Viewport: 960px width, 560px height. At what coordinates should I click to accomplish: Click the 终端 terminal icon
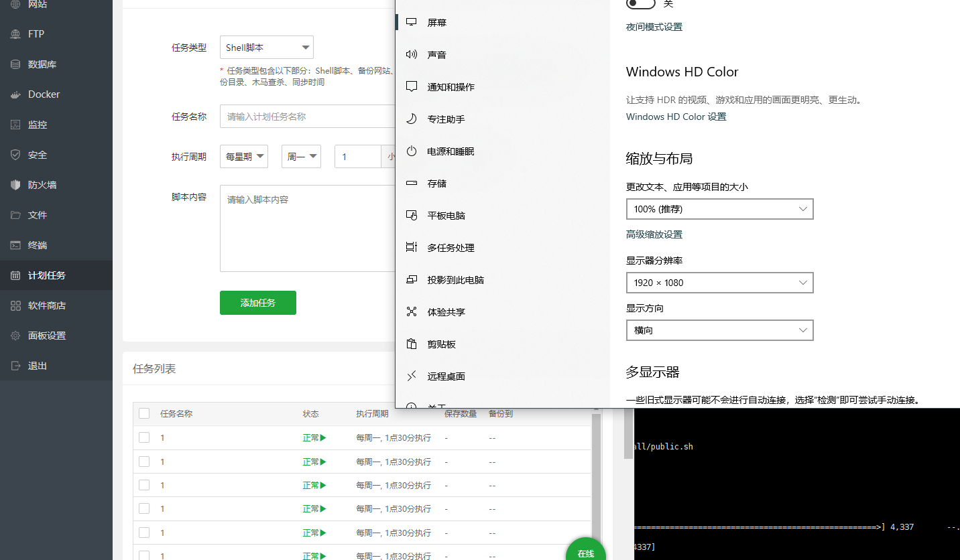pyautogui.click(x=15, y=245)
